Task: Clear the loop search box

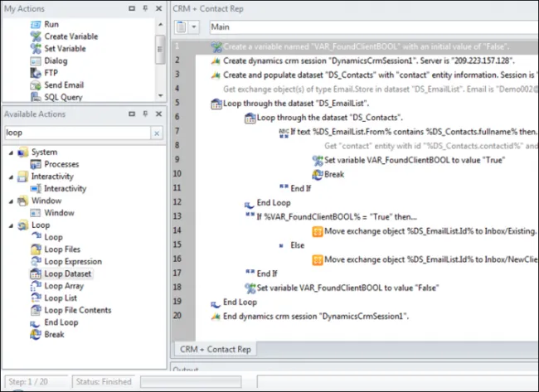Action: 157,133
